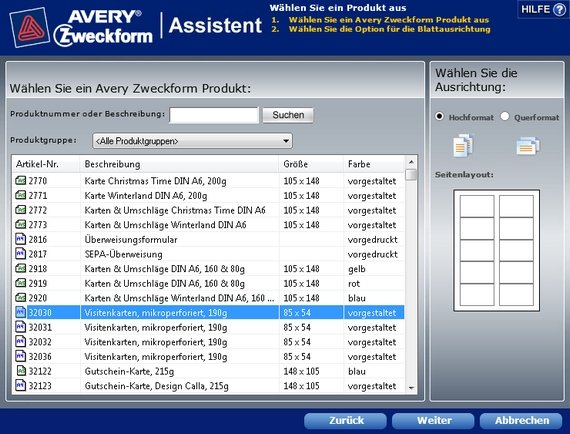
Task: Click article number 32031
Action: [40, 327]
